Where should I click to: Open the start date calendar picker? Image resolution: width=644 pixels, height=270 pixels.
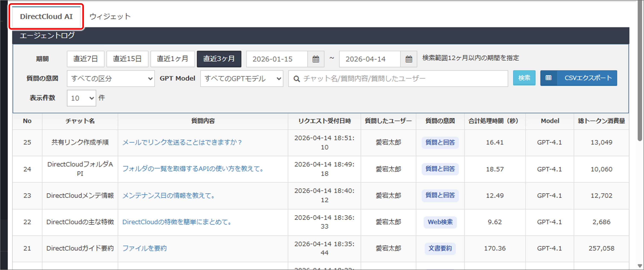click(x=316, y=59)
